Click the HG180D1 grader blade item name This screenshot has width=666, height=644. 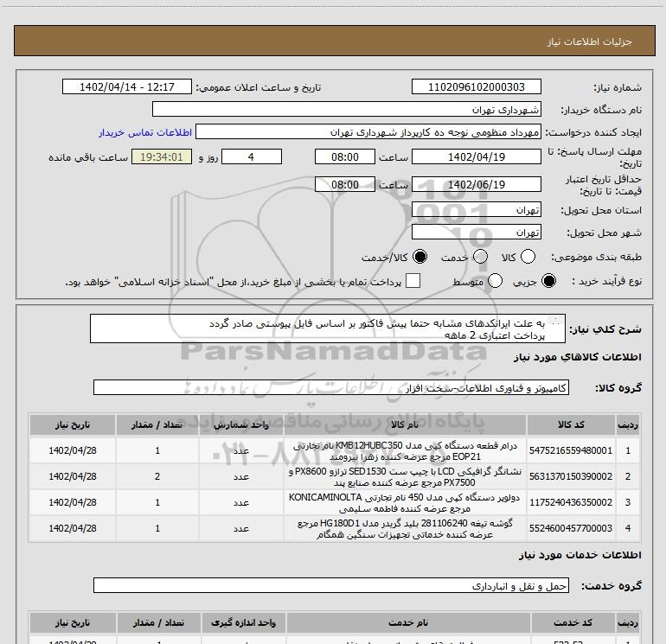pyautogui.click(x=405, y=528)
